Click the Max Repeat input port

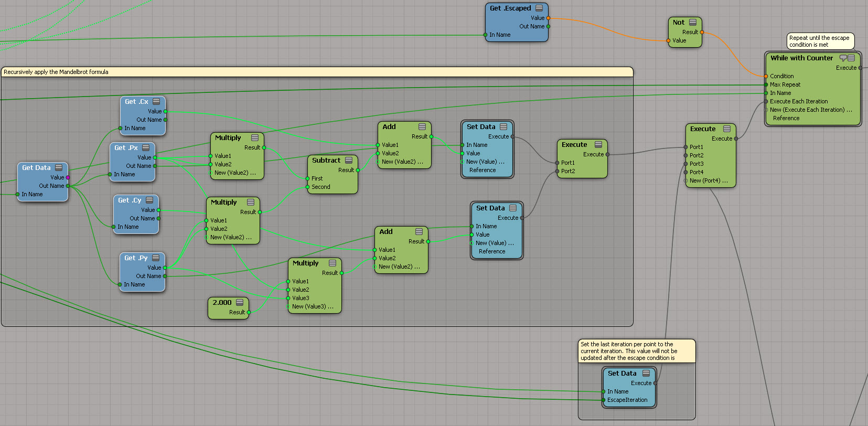coord(766,84)
